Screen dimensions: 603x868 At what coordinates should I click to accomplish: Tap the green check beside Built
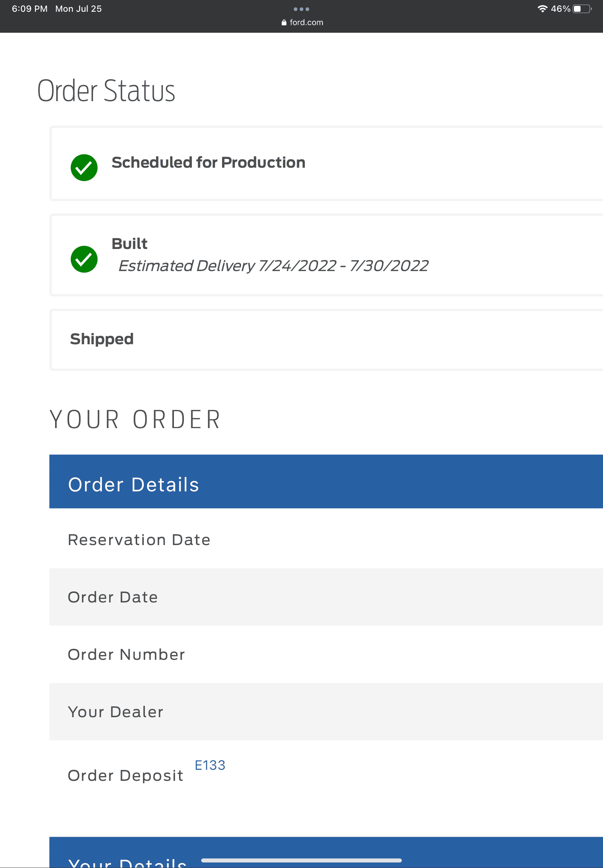tap(84, 259)
